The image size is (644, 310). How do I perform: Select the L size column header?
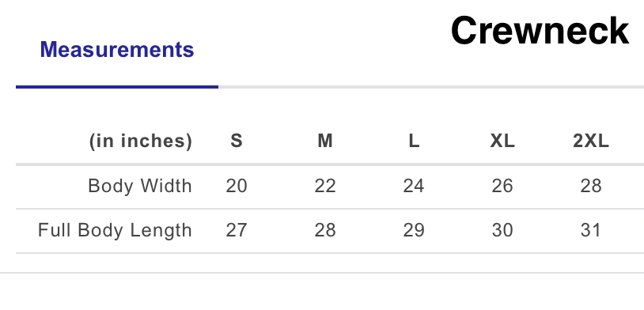click(414, 142)
